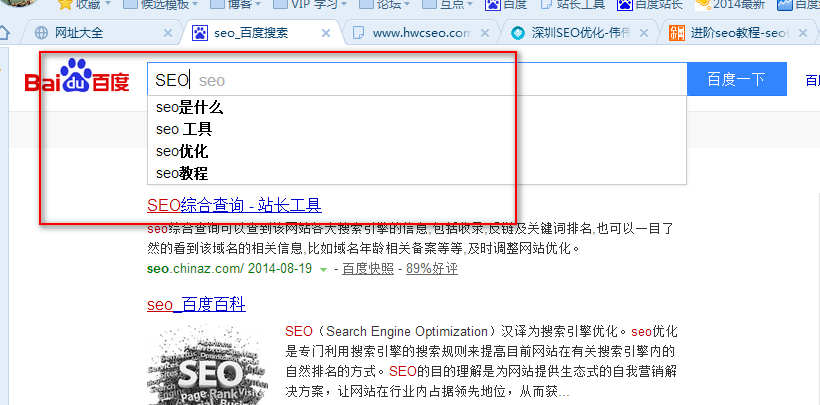Viewport: 820px width, 405px height.
Task: Expand the green arrow beside seo.chinaz.com date
Action: [323, 269]
